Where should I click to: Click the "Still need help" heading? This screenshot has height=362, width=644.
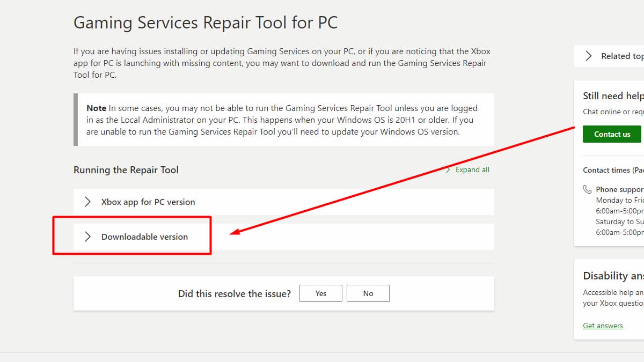612,95
